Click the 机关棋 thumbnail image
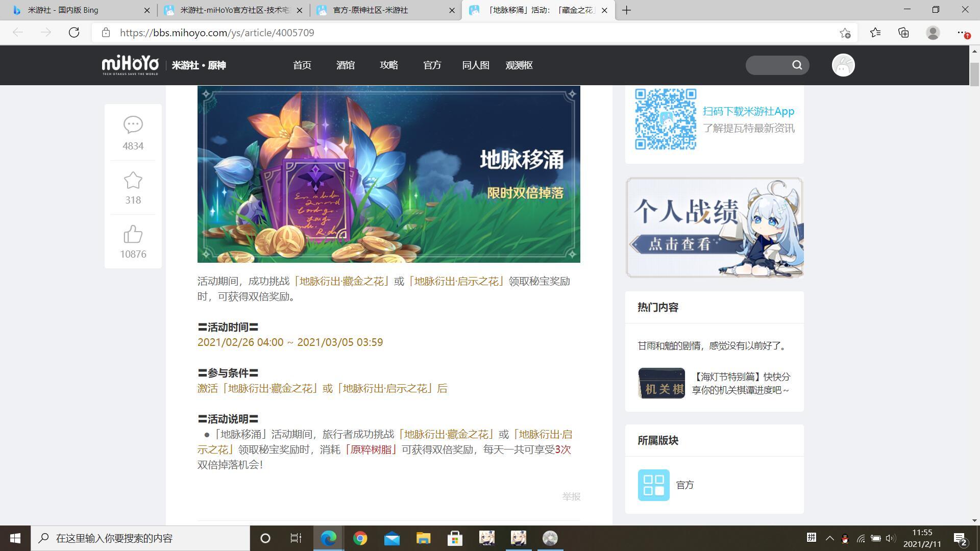The height and width of the screenshot is (551, 980). [x=661, y=383]
